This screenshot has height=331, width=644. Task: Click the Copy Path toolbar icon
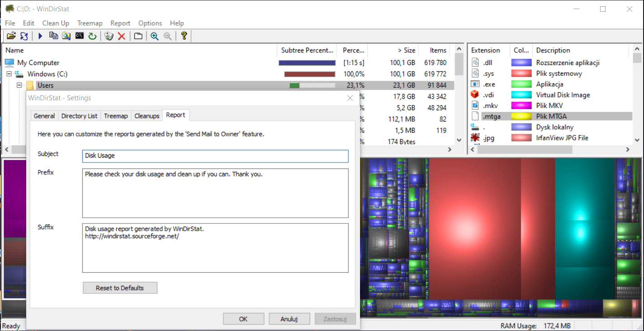[x=53, y=36]
